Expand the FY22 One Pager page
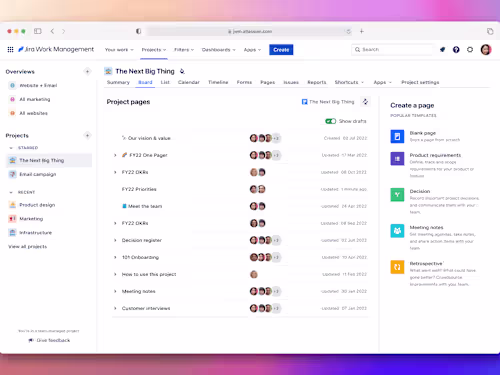Image resolution: width=500 pixels, height=375 pixels. pos(115,155)
